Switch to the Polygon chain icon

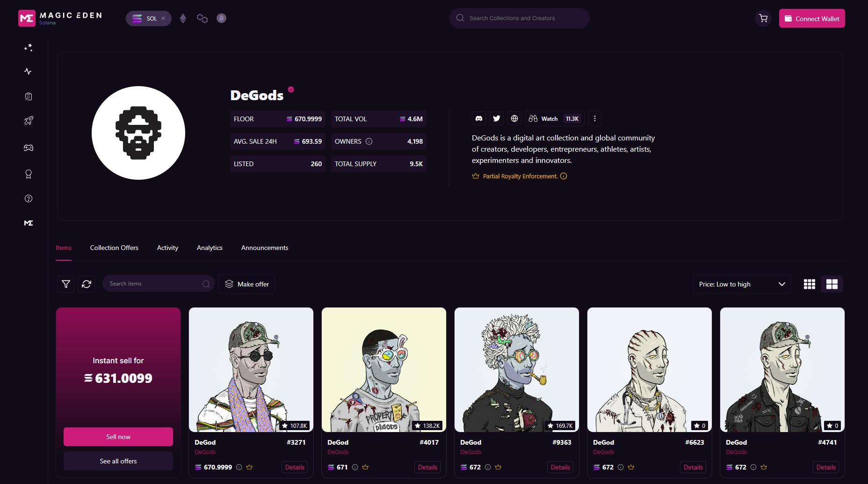pyautogui.click(x=202, y=18)
